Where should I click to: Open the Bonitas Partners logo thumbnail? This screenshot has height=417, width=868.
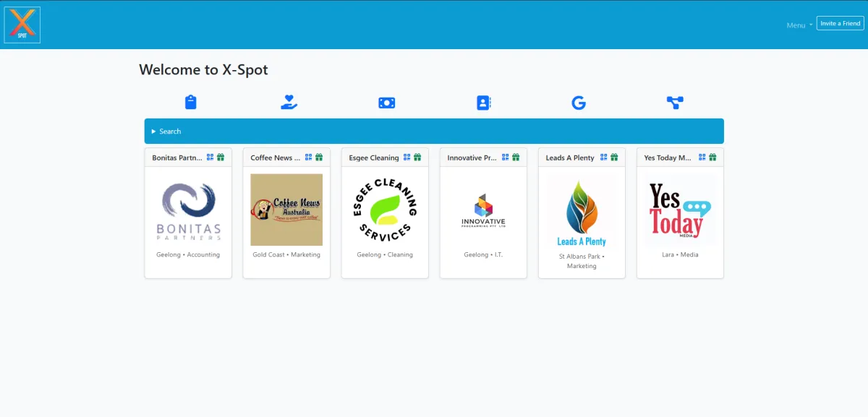click(188, 210)
